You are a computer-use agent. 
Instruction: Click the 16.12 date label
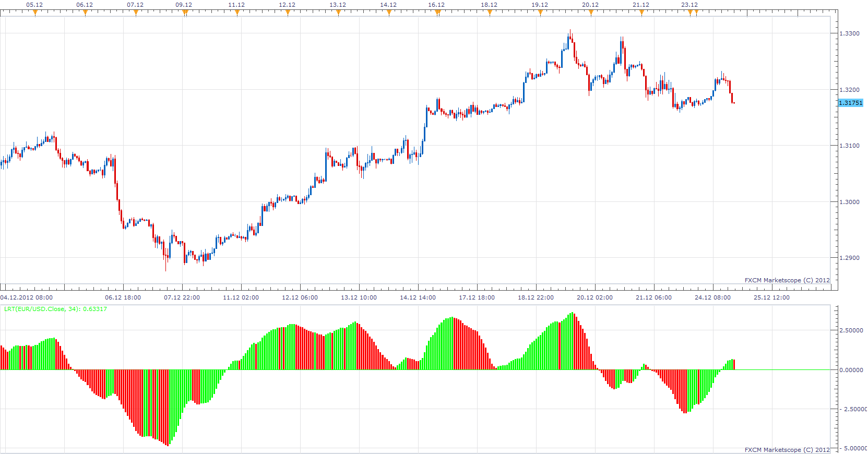click(x=436, y=5)
